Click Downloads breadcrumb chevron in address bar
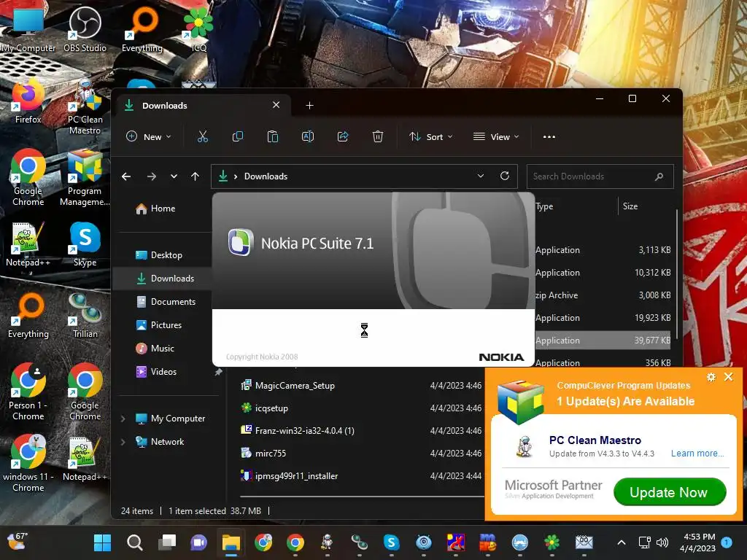 pos(236,176)
